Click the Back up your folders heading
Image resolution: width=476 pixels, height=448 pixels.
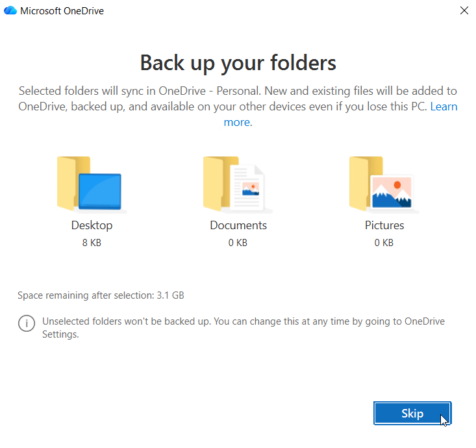pyautogui.click(x=238, y=62)
